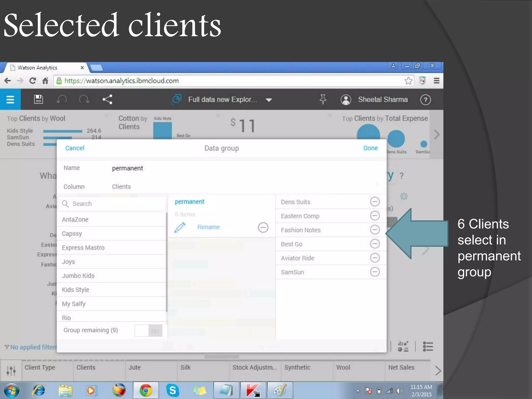Click the right chevron on discovery cards

coord(437,135)
